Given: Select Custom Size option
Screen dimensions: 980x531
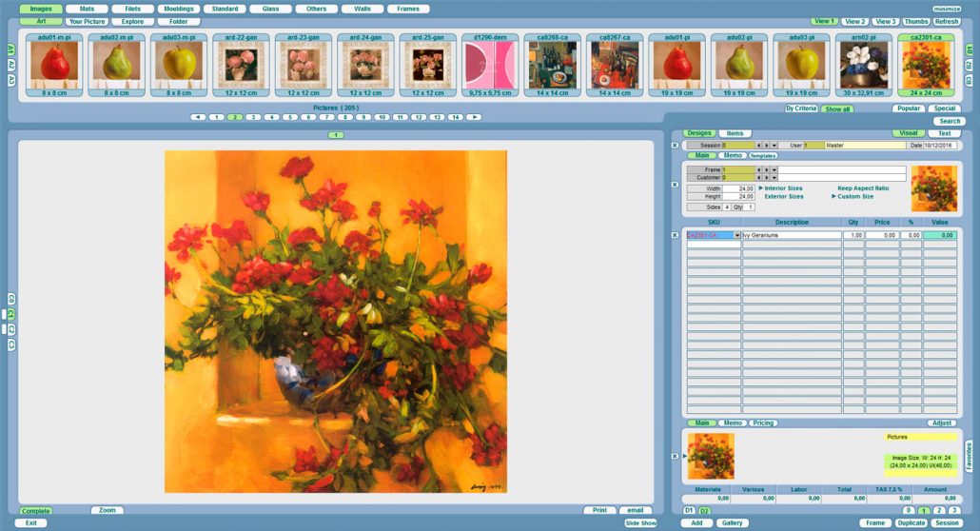Looking at the screenshot, I should (x=855, y=196).
